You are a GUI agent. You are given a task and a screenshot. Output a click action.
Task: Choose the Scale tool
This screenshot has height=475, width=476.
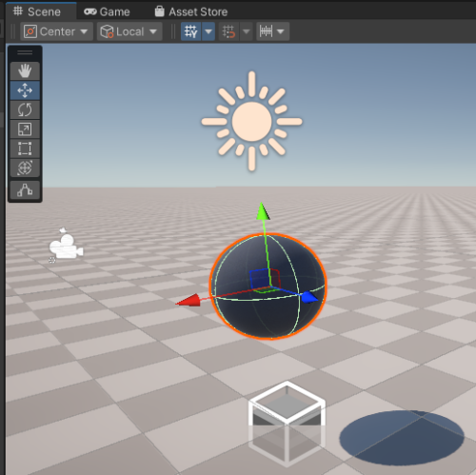[25, 129]
